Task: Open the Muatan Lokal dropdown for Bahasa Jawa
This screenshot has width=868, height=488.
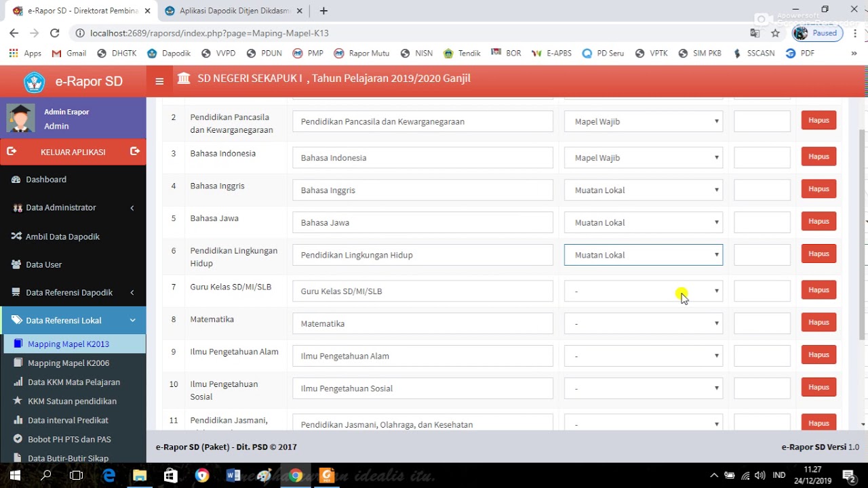Action: click(x=643, y=222)
